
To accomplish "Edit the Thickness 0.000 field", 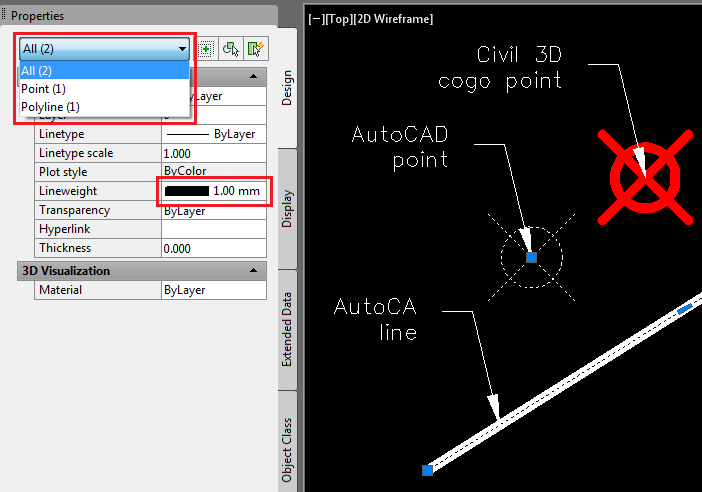I will 214,248.
